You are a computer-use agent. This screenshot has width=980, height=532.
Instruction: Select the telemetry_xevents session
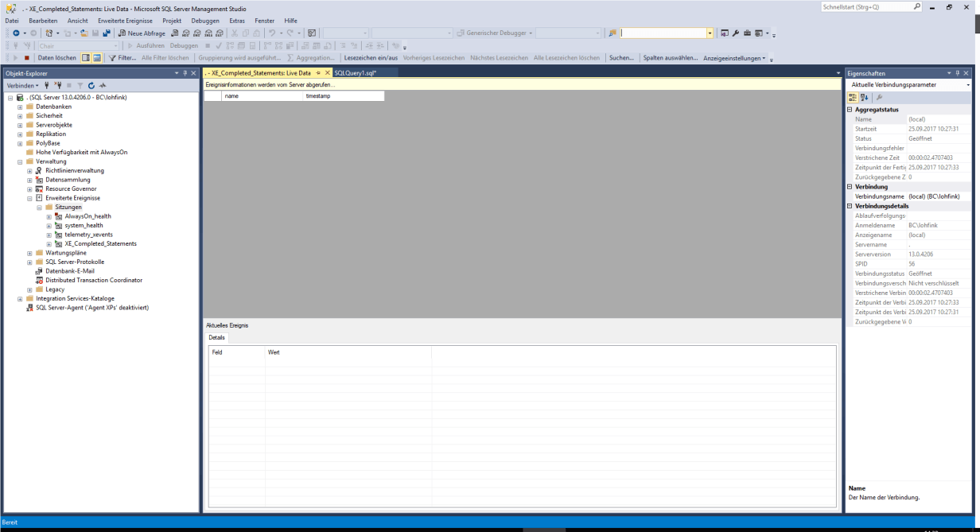(88, 235)
